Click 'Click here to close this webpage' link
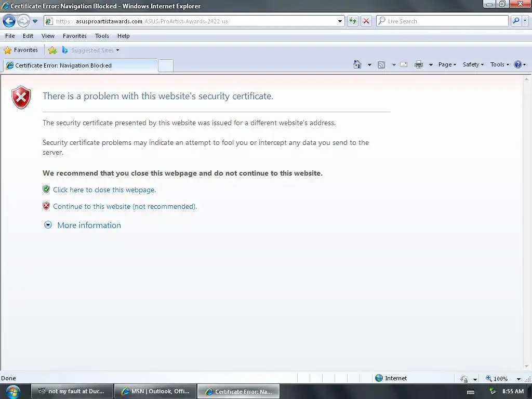This screenshot has height=399, width=532. point(104,190)
